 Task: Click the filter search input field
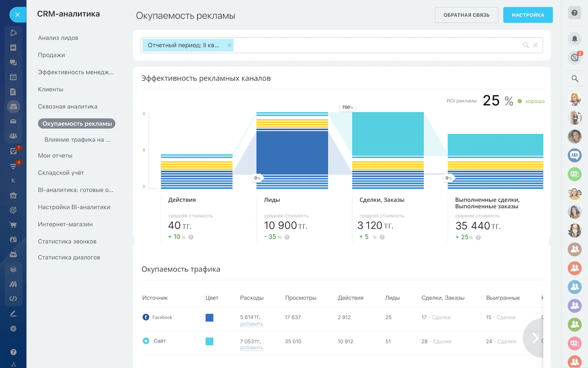tap(367, 45)
